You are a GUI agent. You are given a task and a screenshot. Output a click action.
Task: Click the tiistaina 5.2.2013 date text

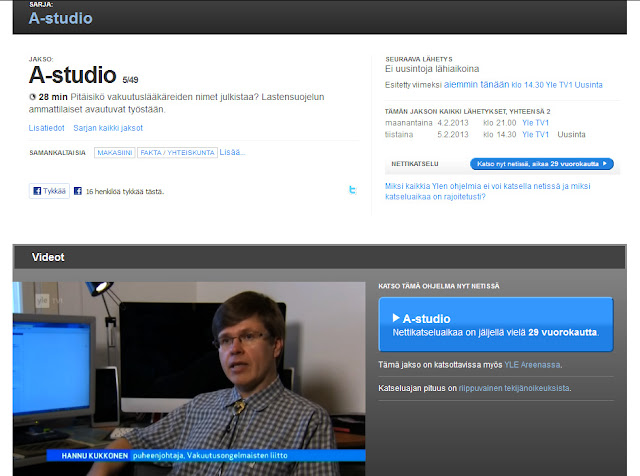(427, 134)
